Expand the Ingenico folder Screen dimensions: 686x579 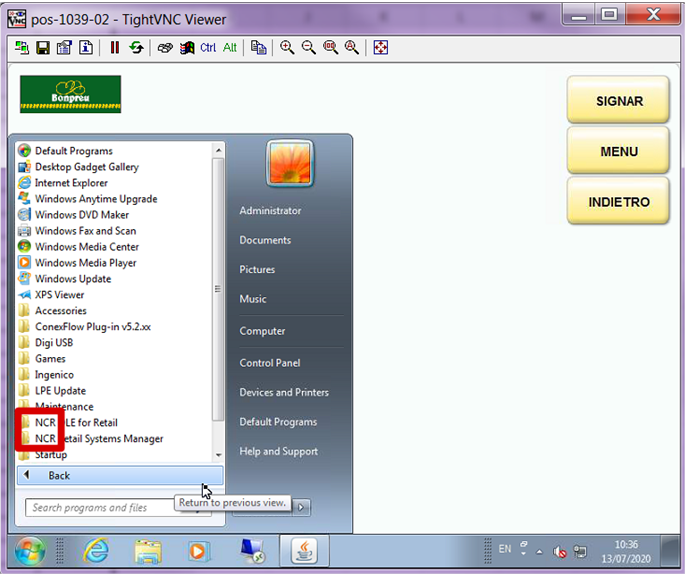click(54, 375)
